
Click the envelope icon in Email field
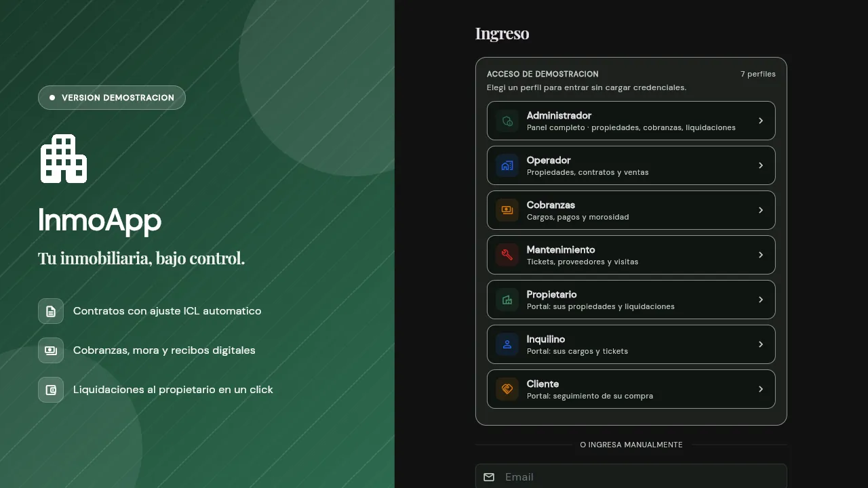pyautogui.click(x=489, y=477)
